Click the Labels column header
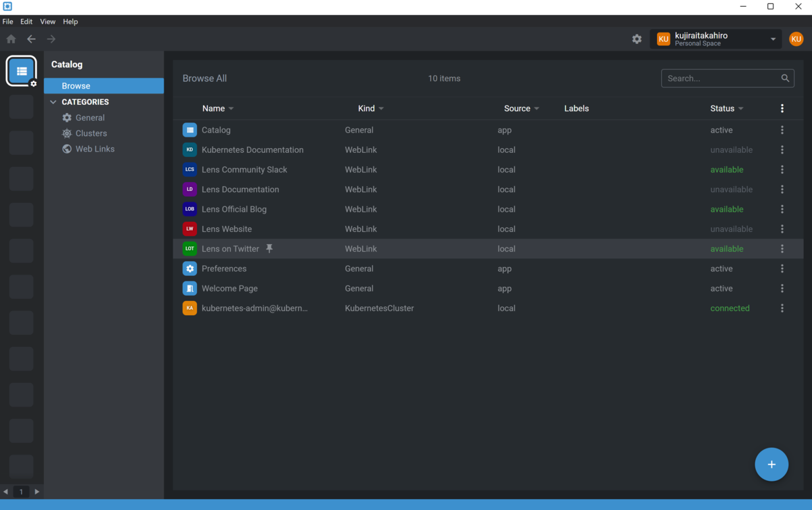The width and height of the screenshot is (812, 510). (x=577, y=108)
